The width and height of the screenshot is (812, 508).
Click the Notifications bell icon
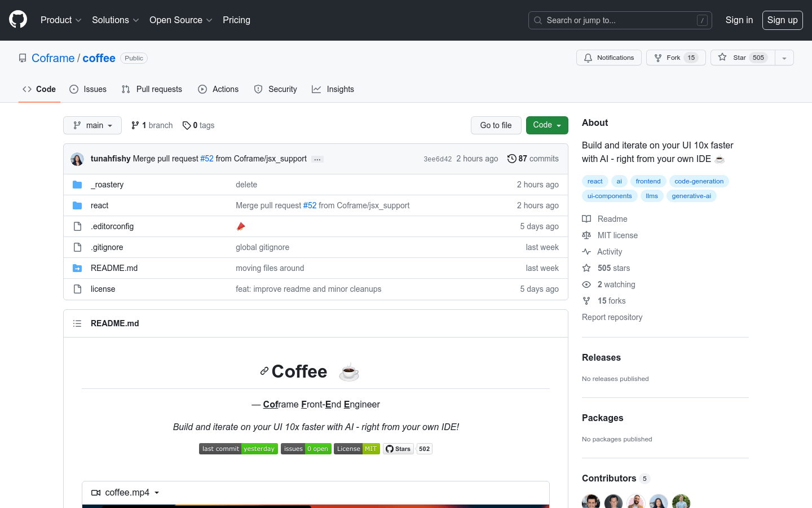pyautogui.click(x=588, y=58)
